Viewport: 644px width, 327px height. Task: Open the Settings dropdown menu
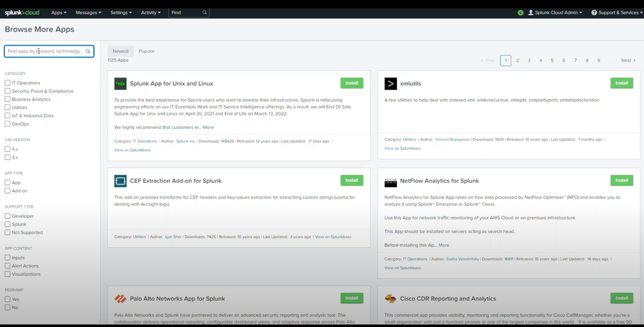(x=121, y=13)
